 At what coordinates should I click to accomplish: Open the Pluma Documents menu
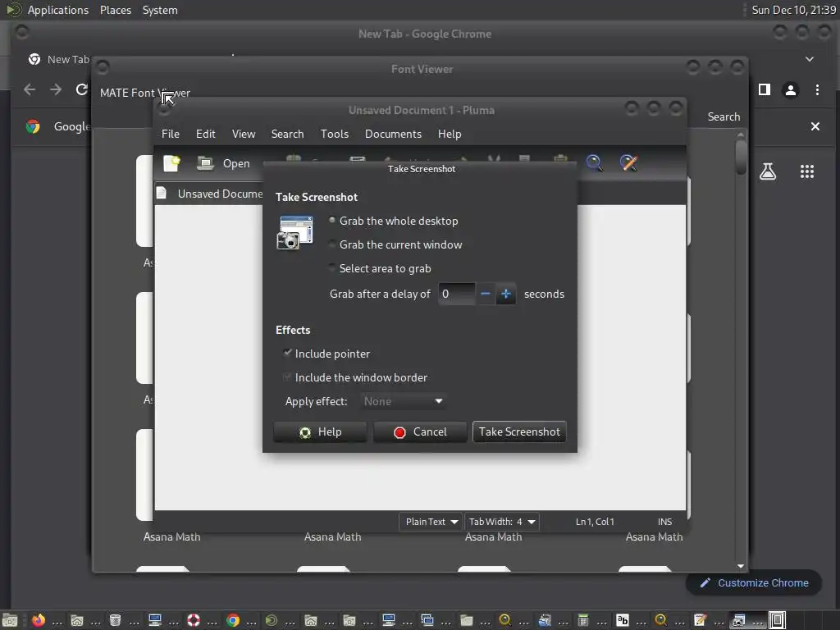[x=393, y=134]
